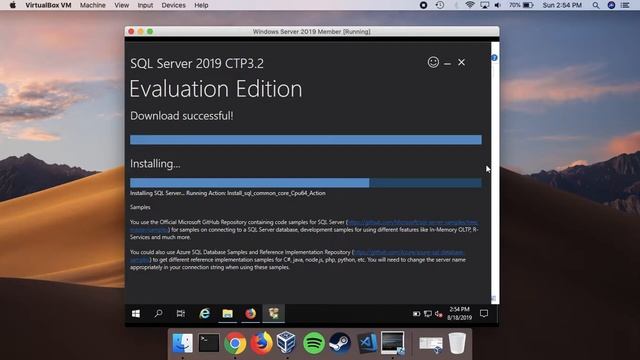This screenshot has height=360, width=640.
Task: Open Trash in the Dock
Action: pos(458,343)
